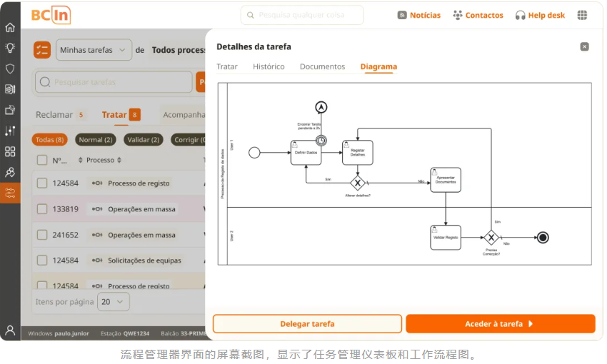
Task: Open the items per page dropdown
Action: [x=113, y=302]
